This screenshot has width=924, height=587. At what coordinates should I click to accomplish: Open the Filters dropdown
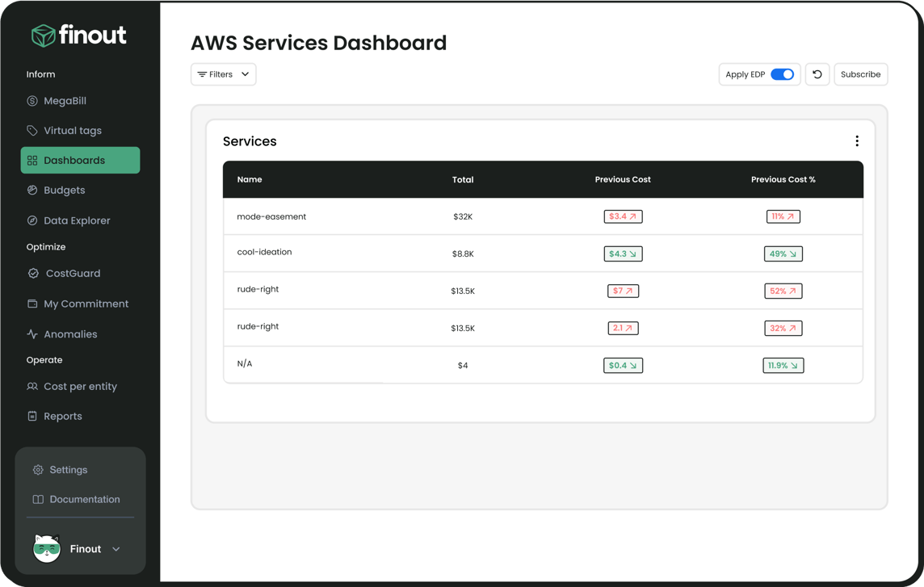pos(223,73)
